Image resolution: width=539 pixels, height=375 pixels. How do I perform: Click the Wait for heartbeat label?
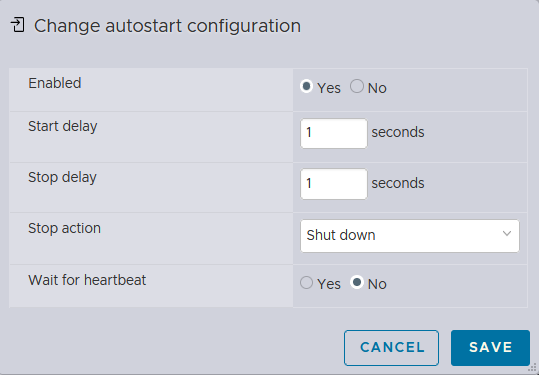[87, 280]
